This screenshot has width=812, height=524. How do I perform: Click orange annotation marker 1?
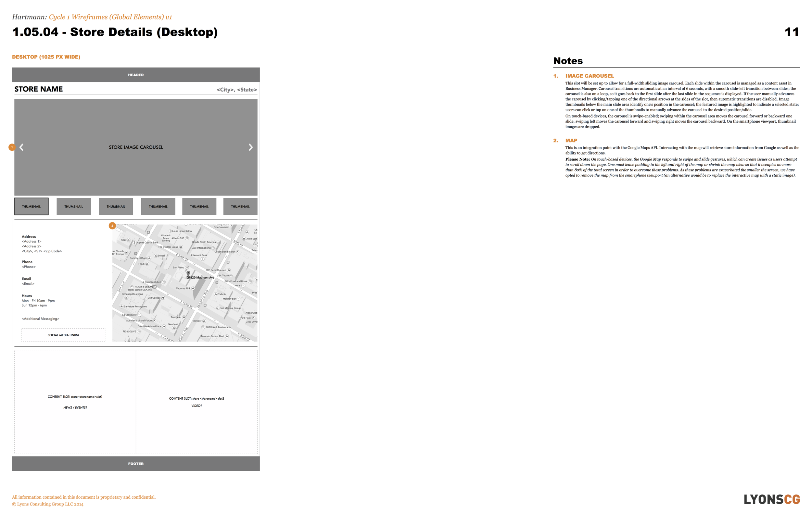click(x=12, y=147)
